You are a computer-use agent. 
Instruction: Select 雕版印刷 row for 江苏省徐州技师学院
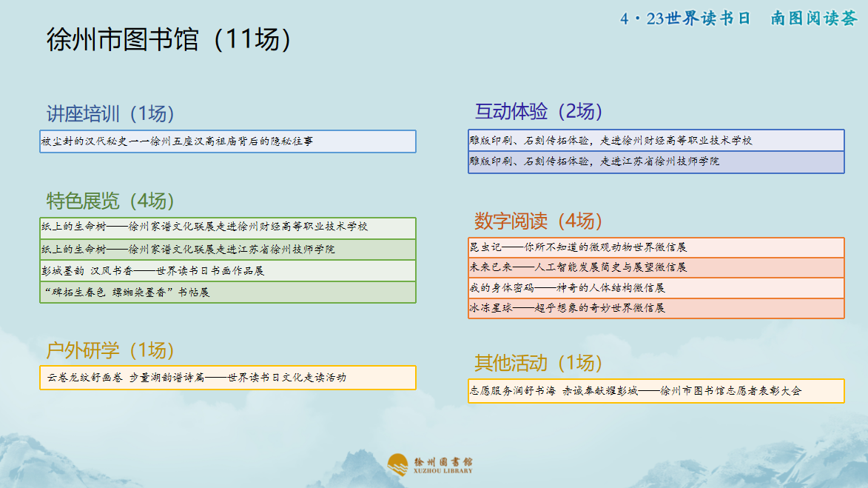[656, 161]
